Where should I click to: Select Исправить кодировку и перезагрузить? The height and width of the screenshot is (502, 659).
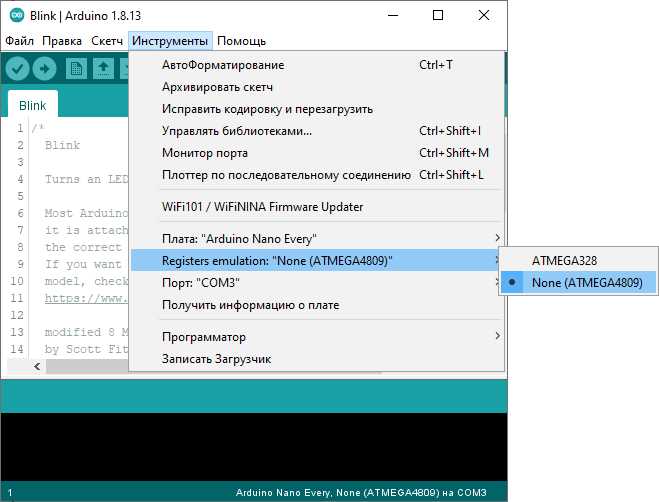316,108
